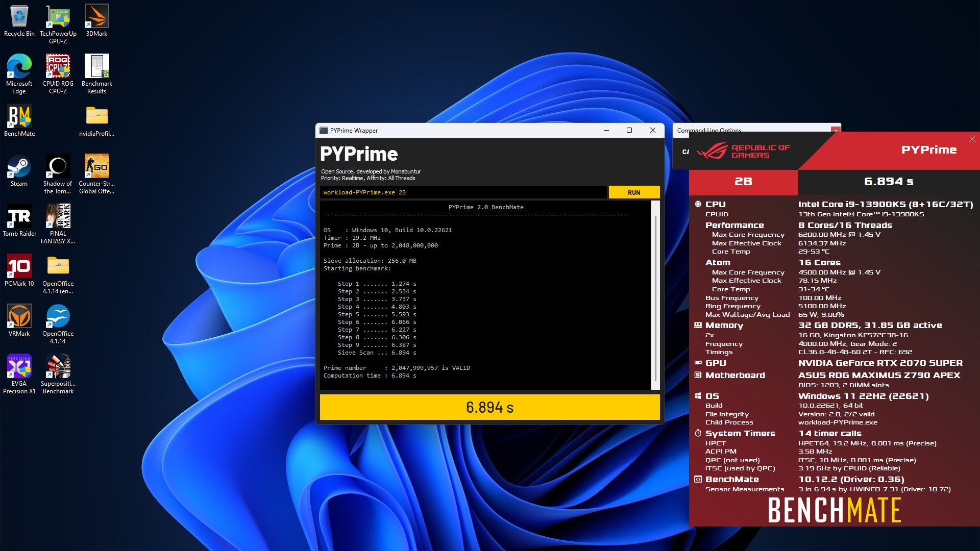The width and height of the screenshot is (980, 551).
Task: Click 'Sieve Scan ... 6.894 s' console line
Action: [x=377, y=353]
